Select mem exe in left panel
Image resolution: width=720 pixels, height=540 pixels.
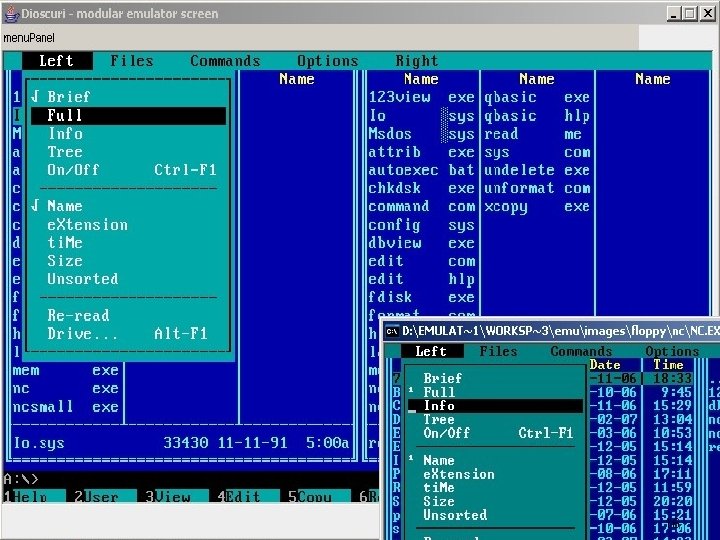click(x=66, y=370)
